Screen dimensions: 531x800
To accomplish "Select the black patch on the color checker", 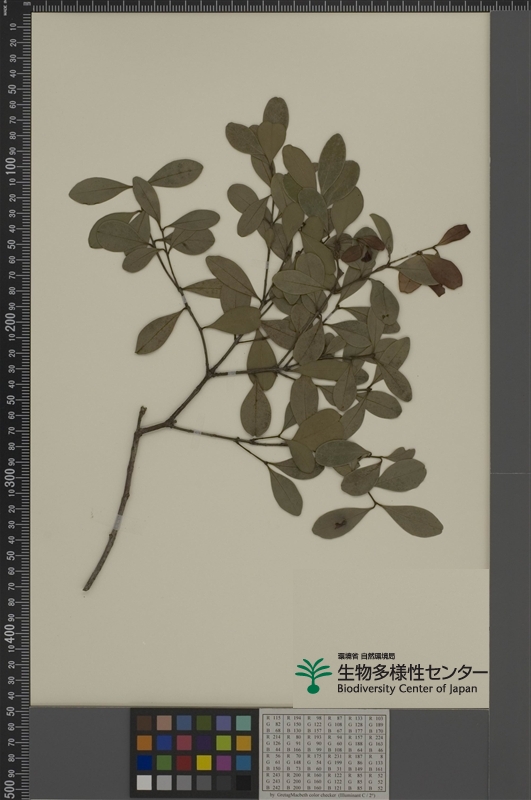I will pyautogui.click(x=243, y=782).
